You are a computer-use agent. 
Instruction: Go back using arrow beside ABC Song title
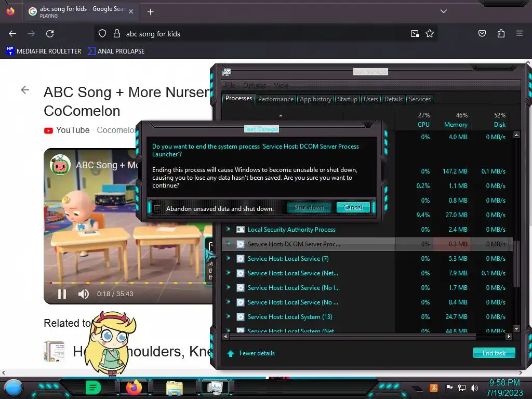coord(25,90)
